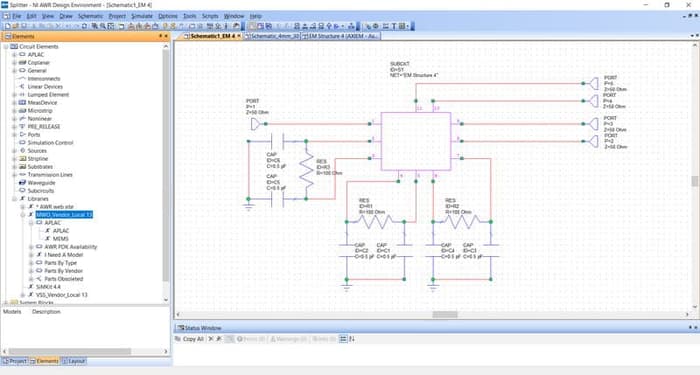Open the Options menu

tap(168, 16)
